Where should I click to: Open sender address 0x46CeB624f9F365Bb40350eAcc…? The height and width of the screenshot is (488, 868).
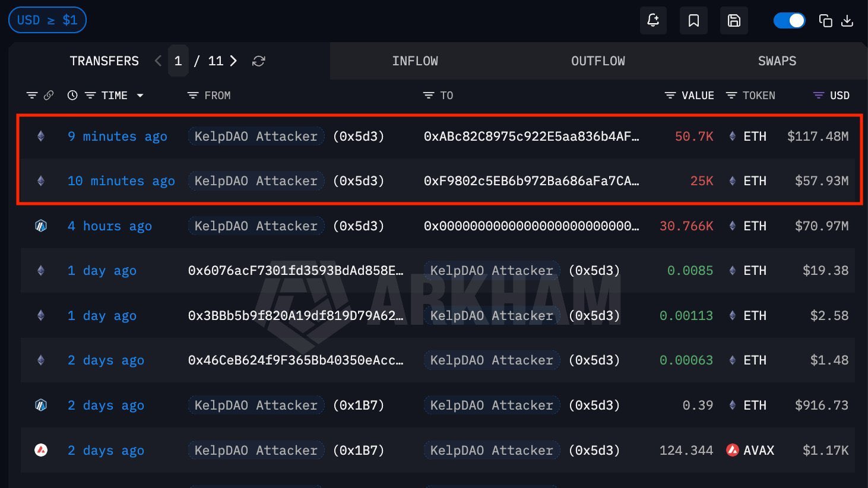coord(296,360)
